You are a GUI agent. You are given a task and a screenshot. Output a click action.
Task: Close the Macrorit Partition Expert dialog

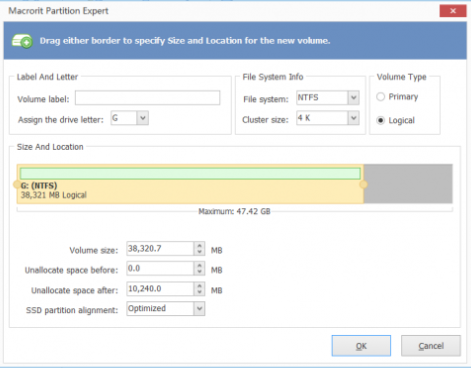[x=453, y=11]
